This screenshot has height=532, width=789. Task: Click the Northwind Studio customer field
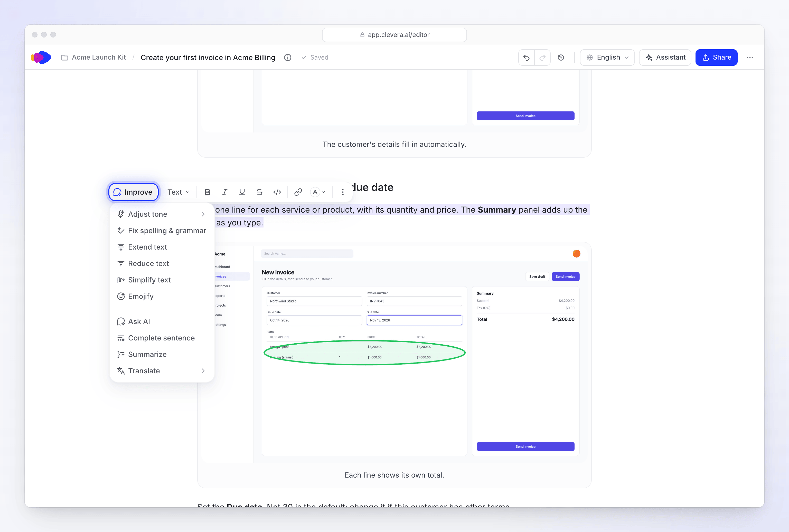314,301
